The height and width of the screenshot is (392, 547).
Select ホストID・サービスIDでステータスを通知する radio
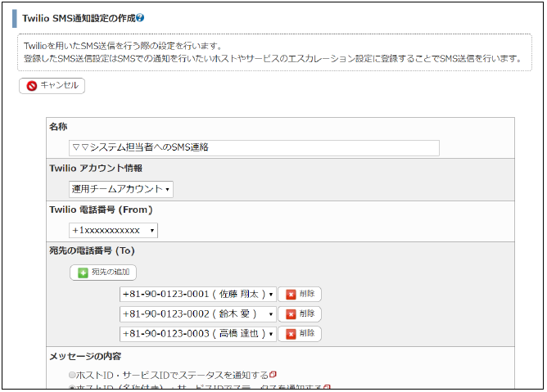[73, 375]
